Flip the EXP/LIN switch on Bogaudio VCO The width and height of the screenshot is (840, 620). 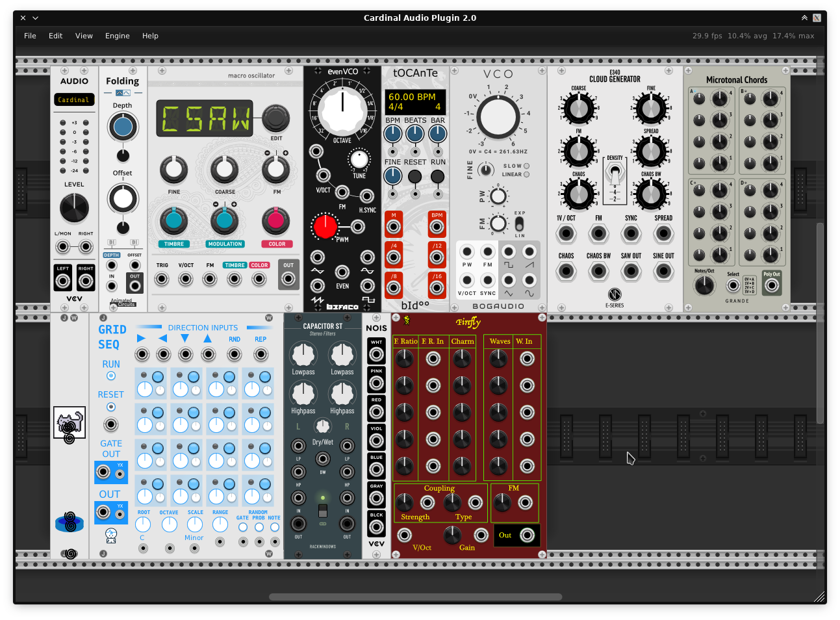(519, 224)
